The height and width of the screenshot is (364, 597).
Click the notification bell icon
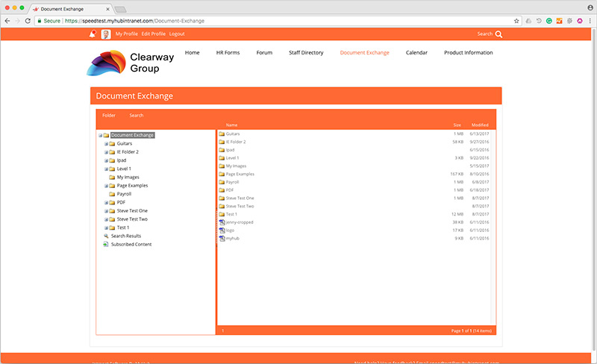point(93,34)
